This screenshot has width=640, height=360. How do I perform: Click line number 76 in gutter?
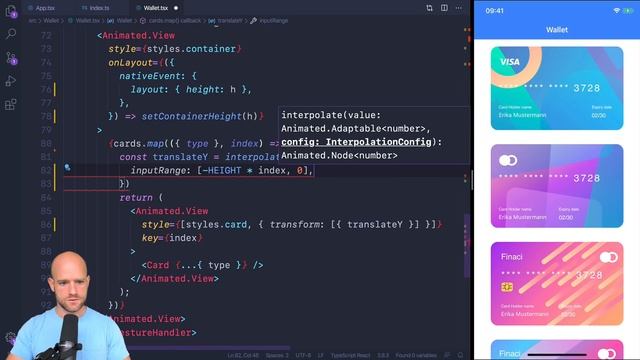pos(46,89)
